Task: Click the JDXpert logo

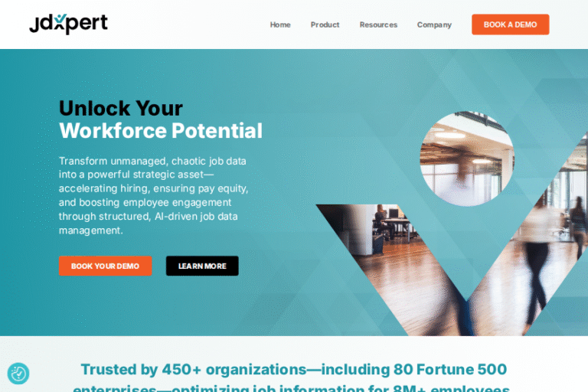Action: pos(69,24)
